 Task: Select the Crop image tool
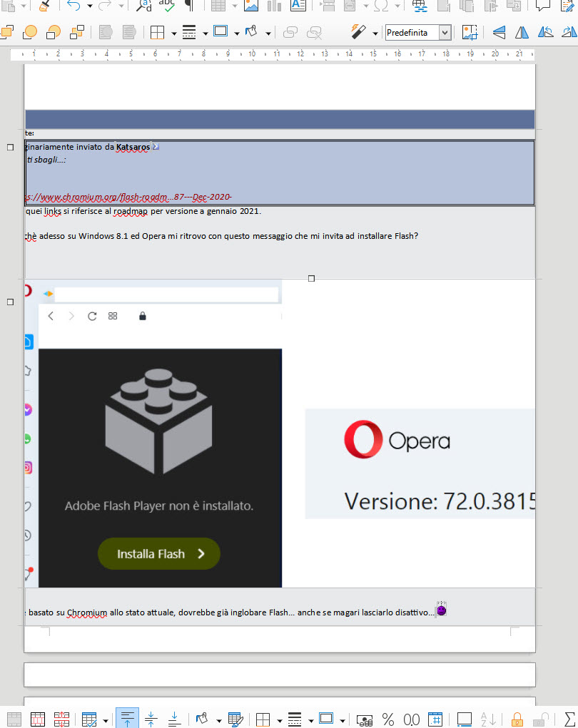470,32
